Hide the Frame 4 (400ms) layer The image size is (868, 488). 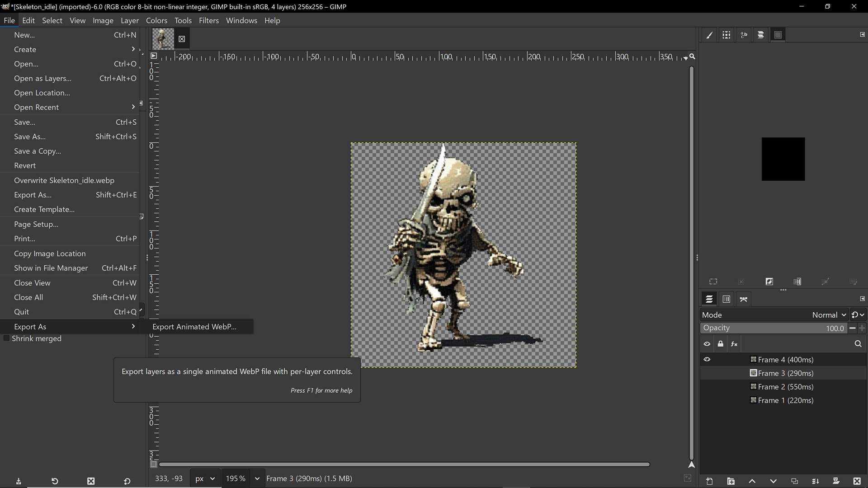tap(707, 360)
